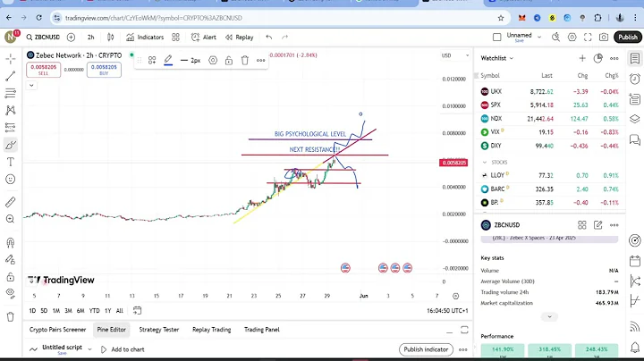Open the go-to-date calendar icon
644x361 pixels.
(137, 311)
